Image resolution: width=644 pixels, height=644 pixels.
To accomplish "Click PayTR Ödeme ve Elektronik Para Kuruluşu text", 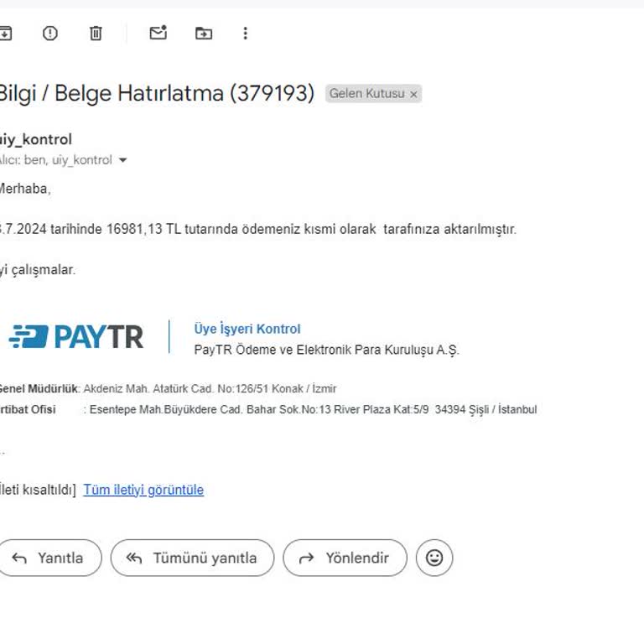I will [x=326, y=350].
